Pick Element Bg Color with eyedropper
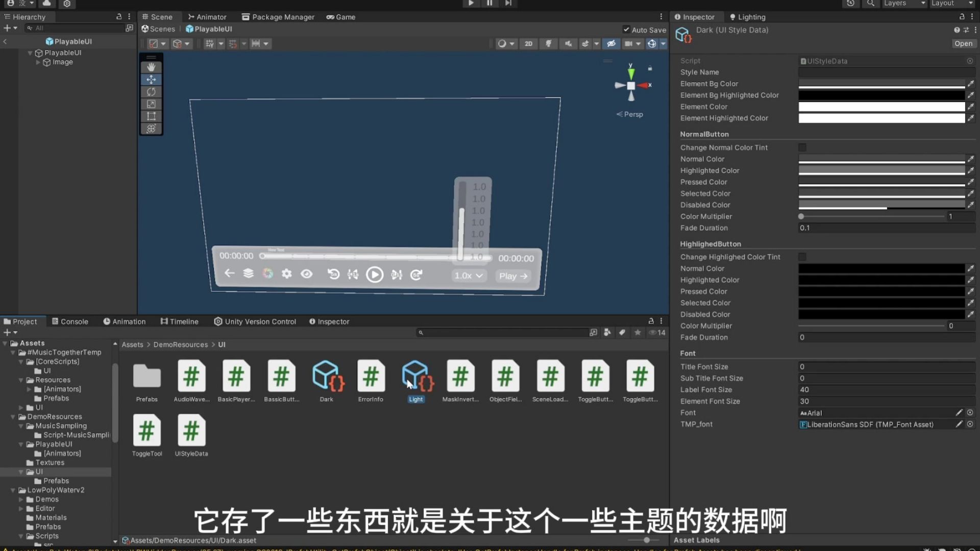 coord(970,84)
